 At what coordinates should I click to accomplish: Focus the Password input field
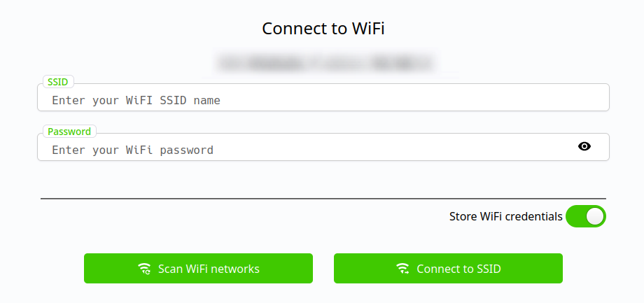point(308,150)
